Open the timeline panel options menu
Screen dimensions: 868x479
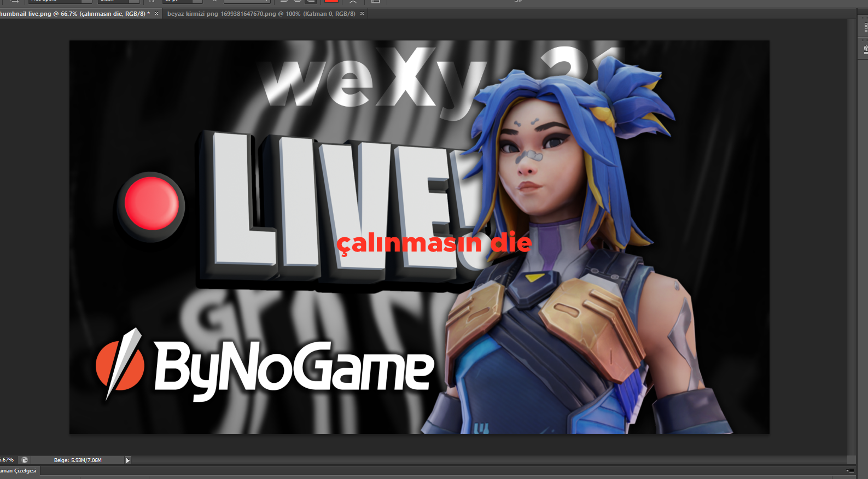click(x=850, y=471)
